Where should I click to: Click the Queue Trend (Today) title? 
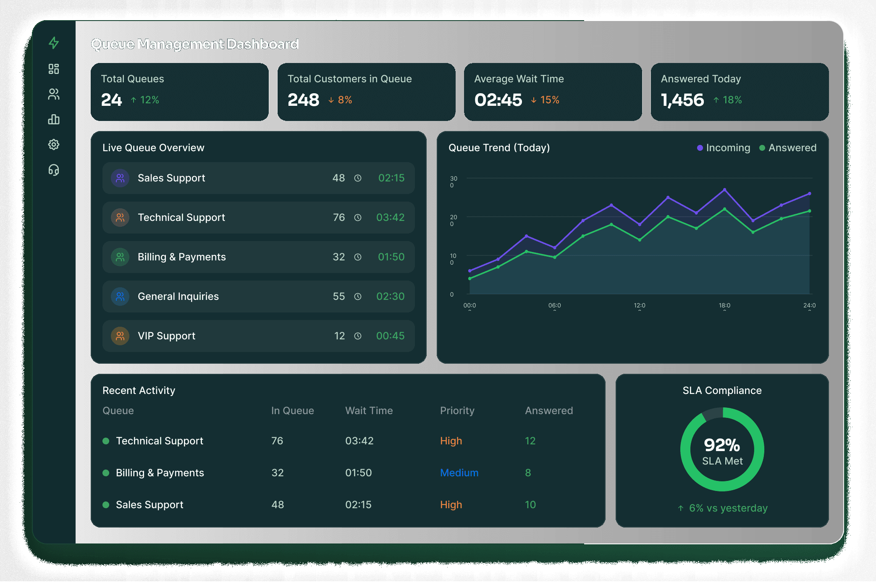[499, 148]
